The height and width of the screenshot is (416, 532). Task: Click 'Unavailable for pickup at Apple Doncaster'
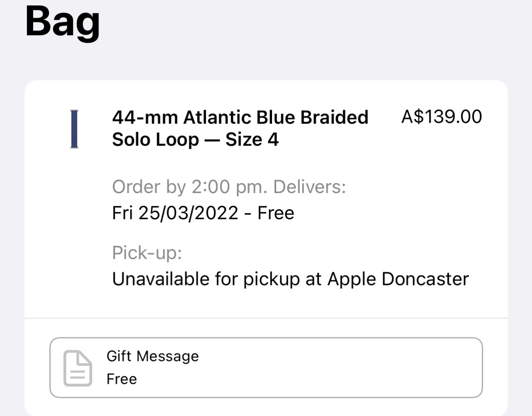[290, 279]
